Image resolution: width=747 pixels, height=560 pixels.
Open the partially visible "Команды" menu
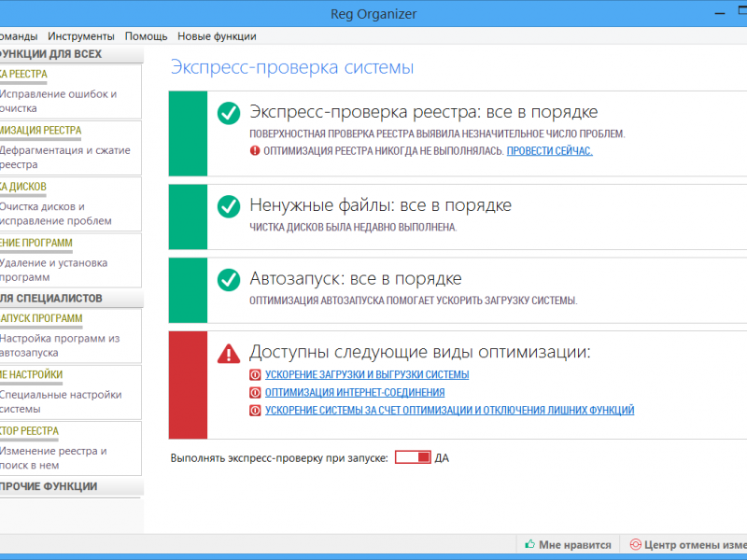click(x=19, y=36)
